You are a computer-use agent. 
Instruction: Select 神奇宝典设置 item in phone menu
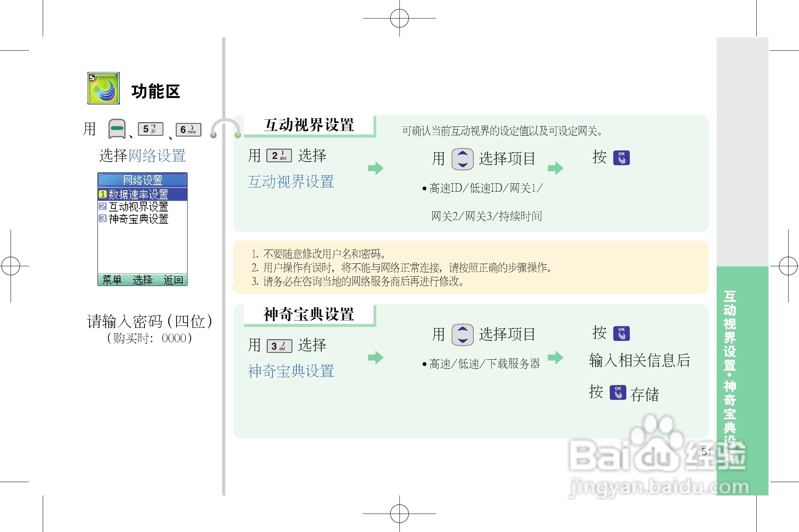pyautogui.click(x=138, y=219)
